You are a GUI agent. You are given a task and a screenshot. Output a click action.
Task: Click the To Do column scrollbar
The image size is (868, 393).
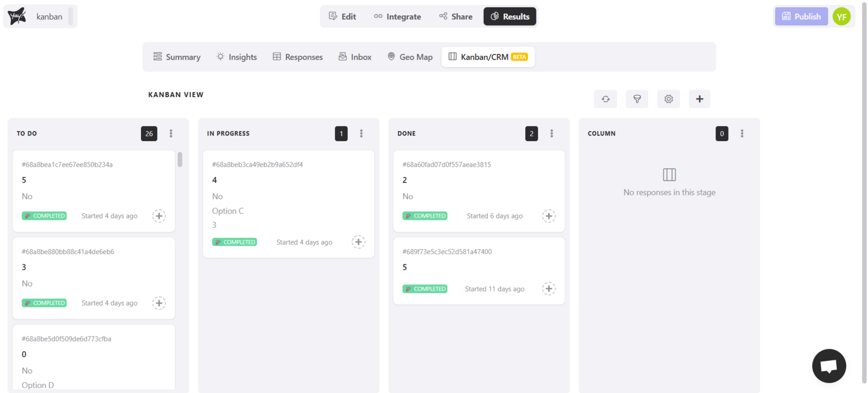tap(180, 160)
